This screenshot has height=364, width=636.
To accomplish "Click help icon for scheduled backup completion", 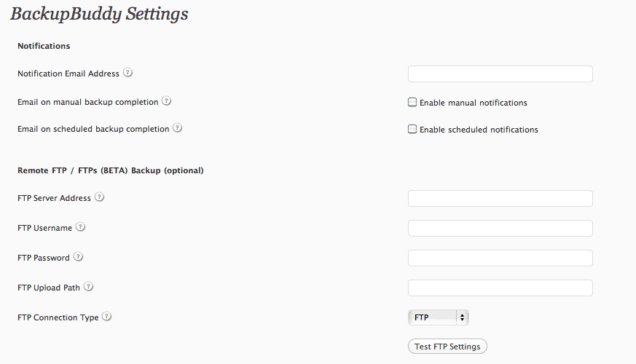I will tap(177, 128).
